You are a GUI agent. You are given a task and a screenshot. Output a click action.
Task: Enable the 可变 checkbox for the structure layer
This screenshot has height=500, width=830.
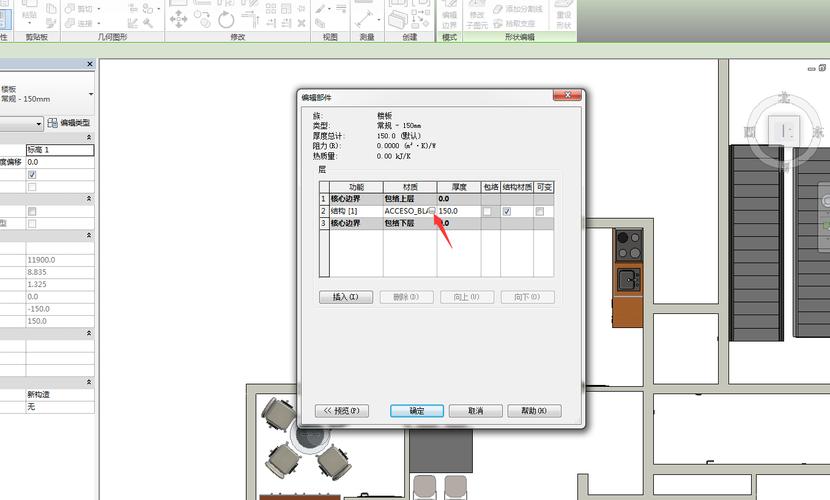click(x=540, y=212)
